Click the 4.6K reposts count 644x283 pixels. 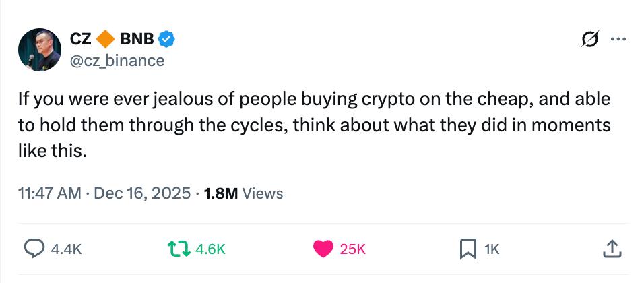[x=210, y=249]
